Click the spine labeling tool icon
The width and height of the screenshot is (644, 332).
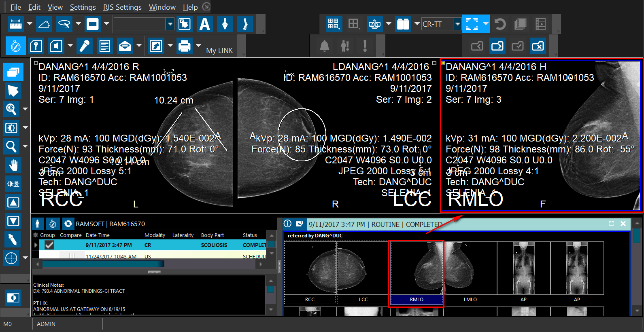coord(245,24)
